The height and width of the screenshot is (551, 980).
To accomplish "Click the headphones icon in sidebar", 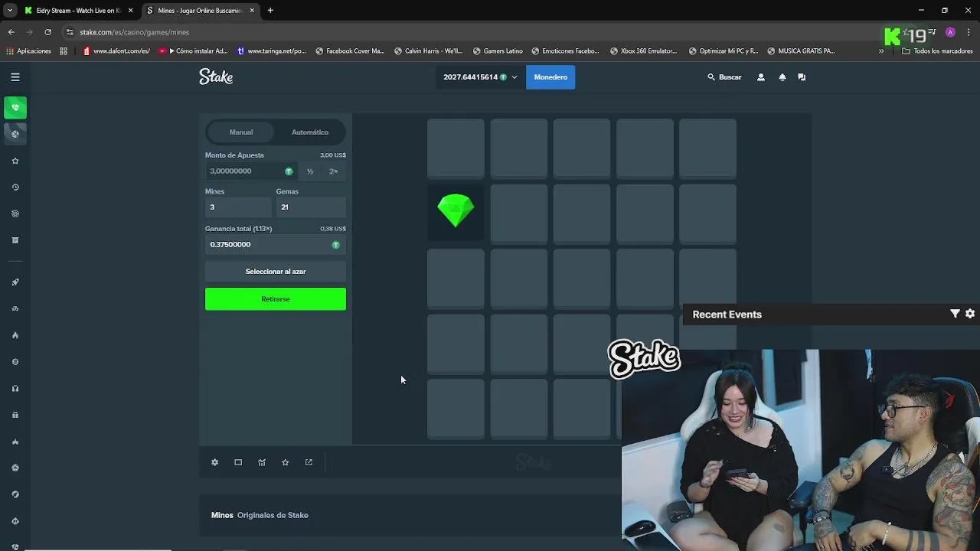I will (15, 388).
